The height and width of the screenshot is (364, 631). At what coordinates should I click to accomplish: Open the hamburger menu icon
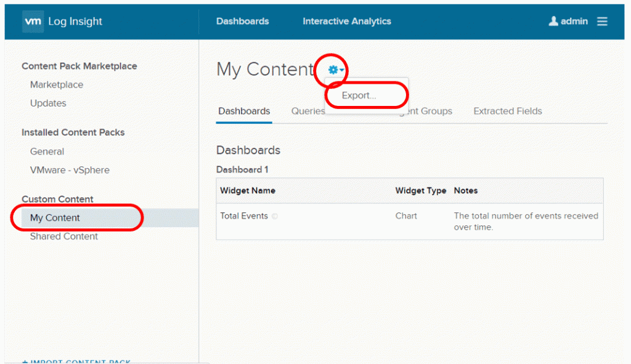click(x=602, y=22)
